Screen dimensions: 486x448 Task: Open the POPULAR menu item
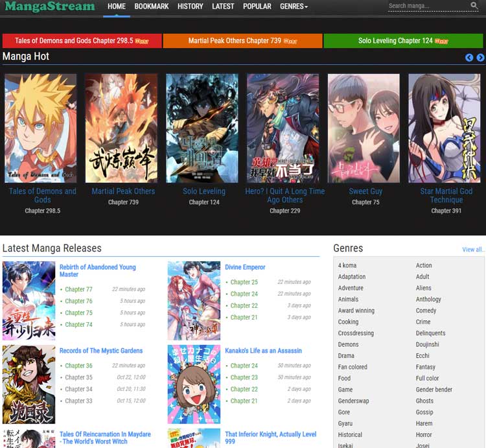point(257,6)
